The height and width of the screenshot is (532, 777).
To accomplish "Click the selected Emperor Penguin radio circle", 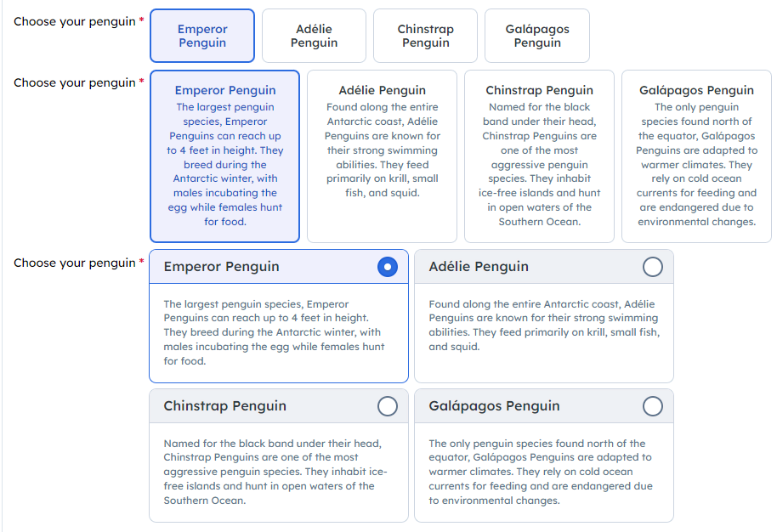I will click(388, 267).
